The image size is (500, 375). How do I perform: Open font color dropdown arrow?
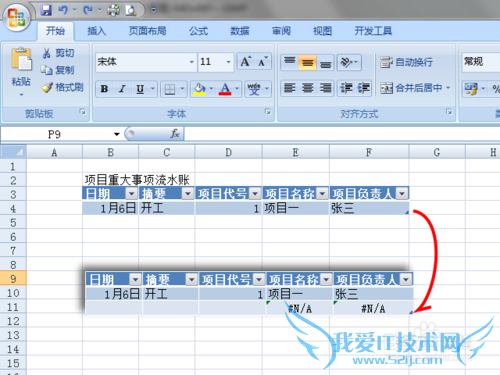point(237,89)
